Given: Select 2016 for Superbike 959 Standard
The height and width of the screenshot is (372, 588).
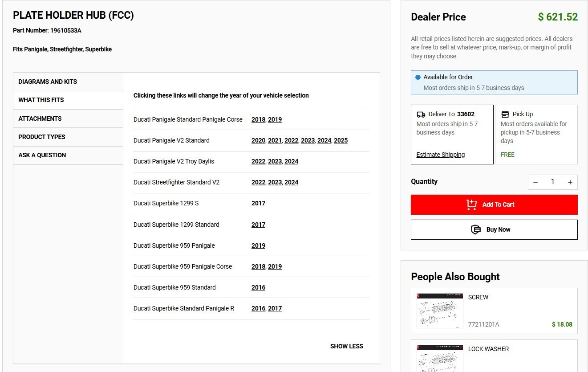Looking at the screenshot, I should tap(258, 287).
